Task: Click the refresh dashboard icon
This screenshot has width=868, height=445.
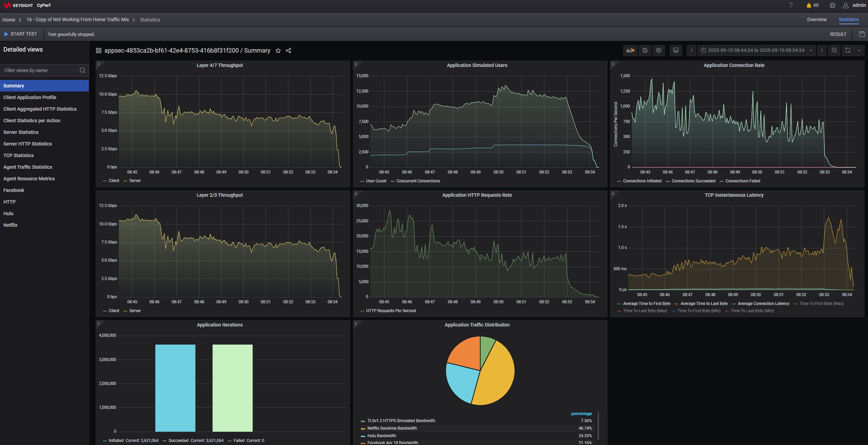Action: tap(848, 51)
